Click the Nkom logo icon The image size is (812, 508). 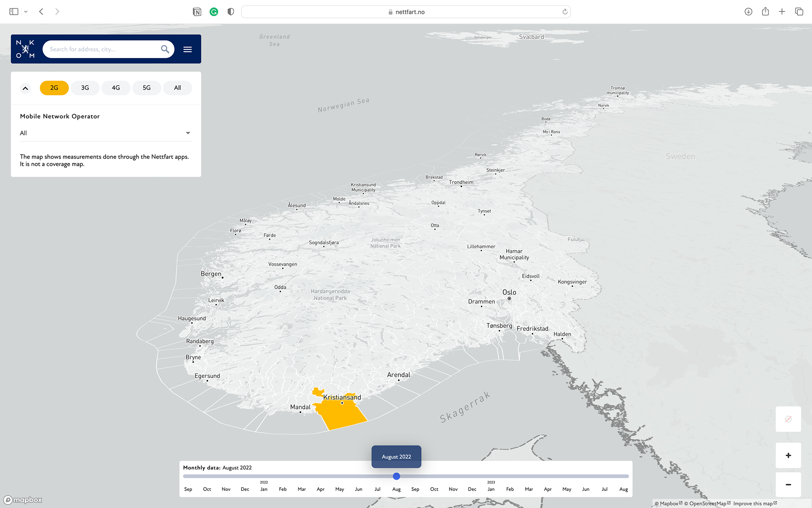[25, 49]
